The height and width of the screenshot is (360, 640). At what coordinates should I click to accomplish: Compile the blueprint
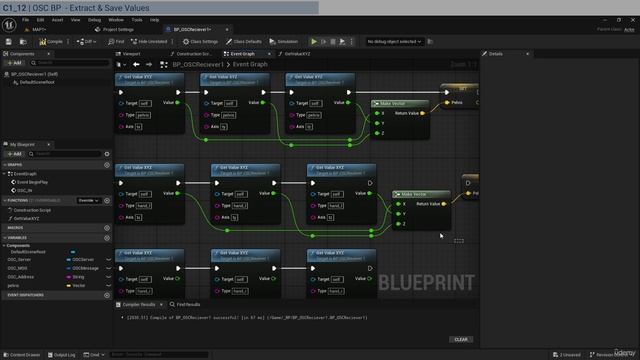pos(51,42)
